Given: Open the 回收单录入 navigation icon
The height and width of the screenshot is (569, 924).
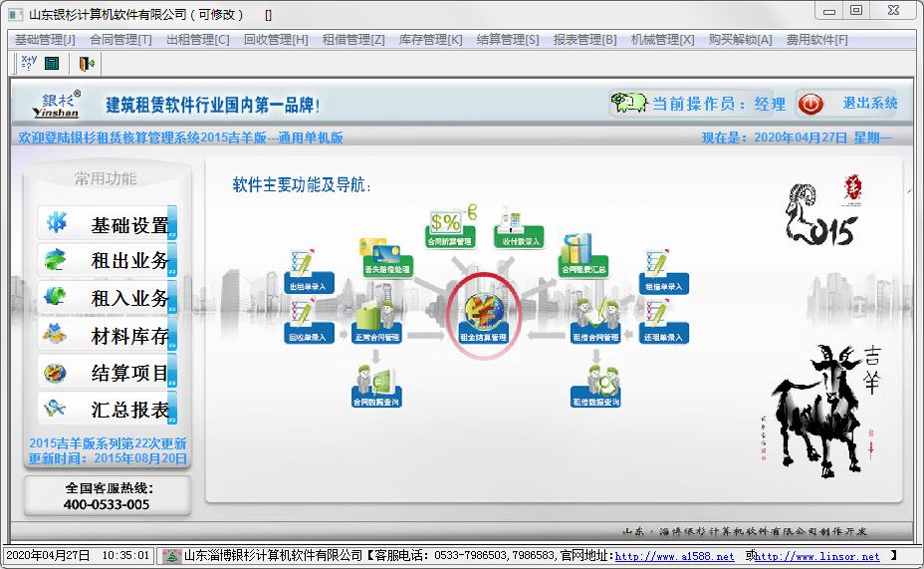Looking at the screenshot, I should pos(309,322).
